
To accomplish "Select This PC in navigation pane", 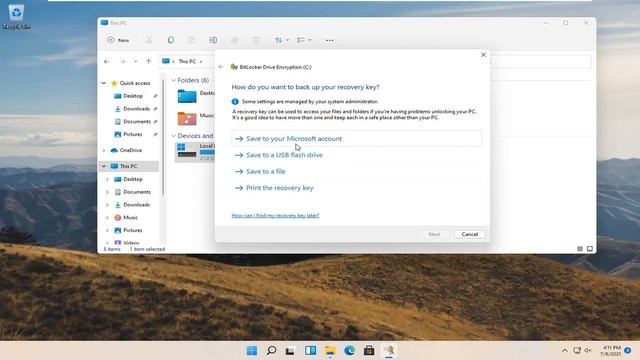I will 129,166.
